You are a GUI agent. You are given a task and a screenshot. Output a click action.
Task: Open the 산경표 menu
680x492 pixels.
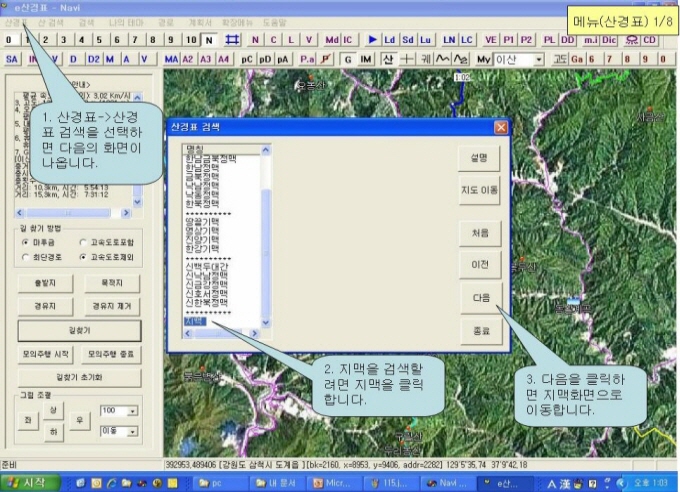coord(16,20)
